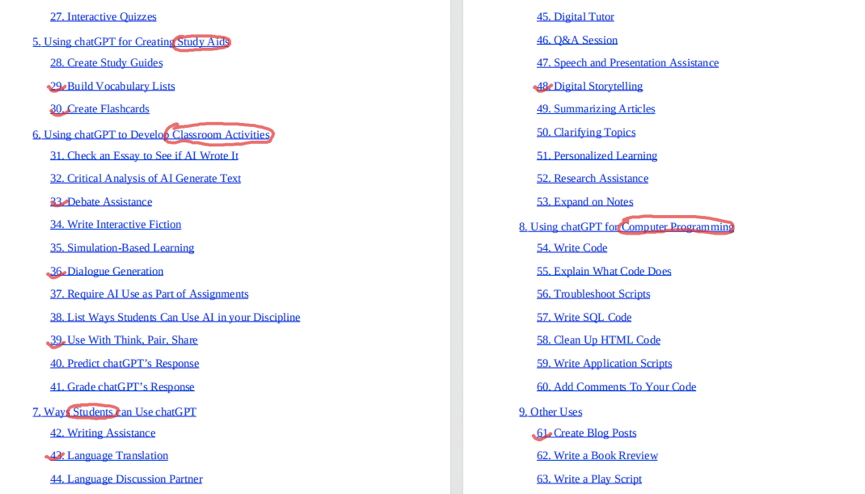Open '59. Write Application Scripts'

point(605,363)
